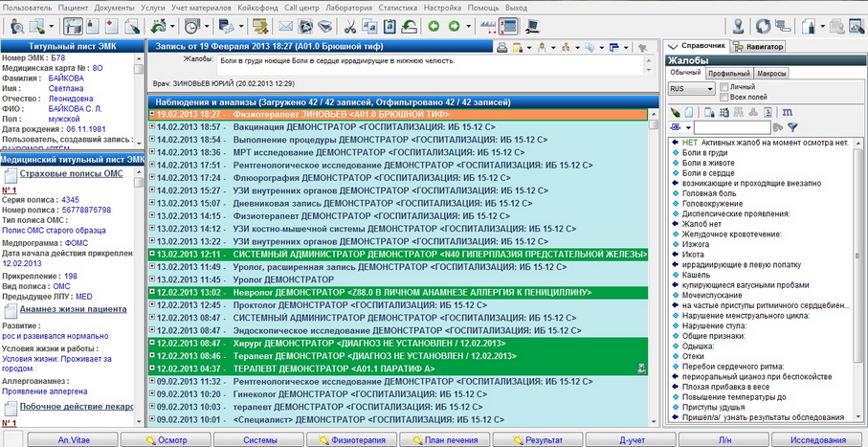Viewport: 868px width, 447px height.
Task: Click the scissors cut icon
Action: pyautogui.click(x=350, y=26)
